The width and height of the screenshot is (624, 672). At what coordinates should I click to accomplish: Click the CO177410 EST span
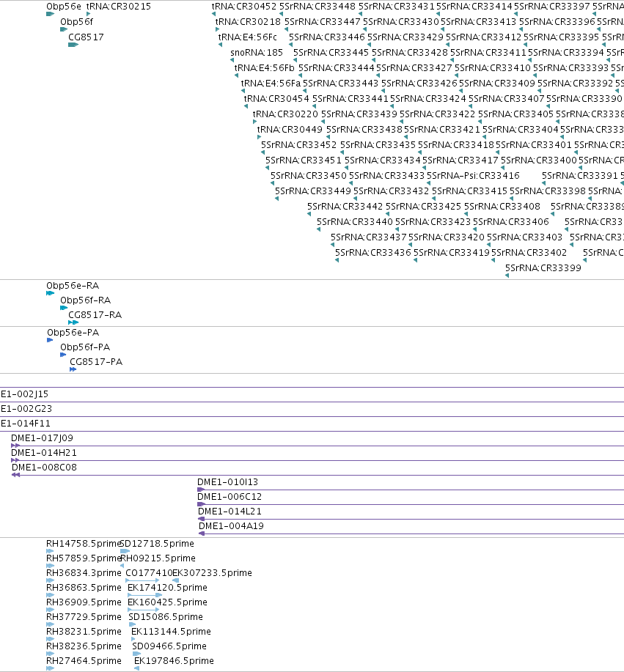point(142,580)
